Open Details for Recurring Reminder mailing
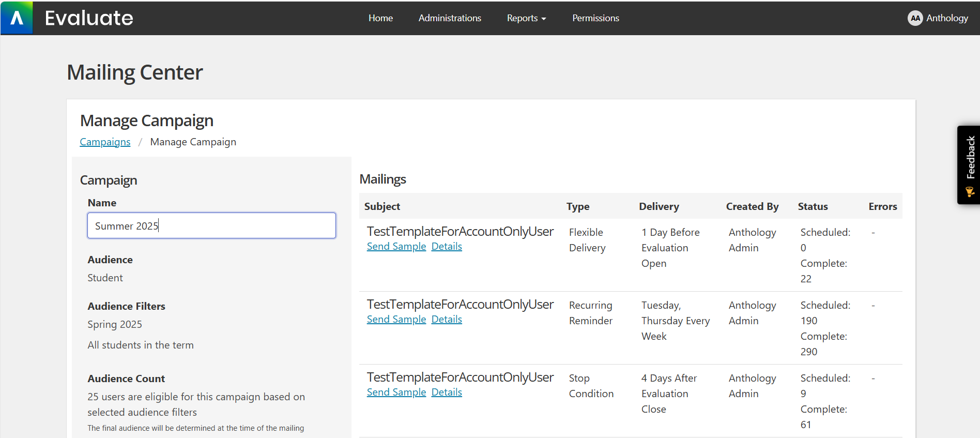Viewport: 980px width, 438px height. pyautogui.click(x=447, y=320)
